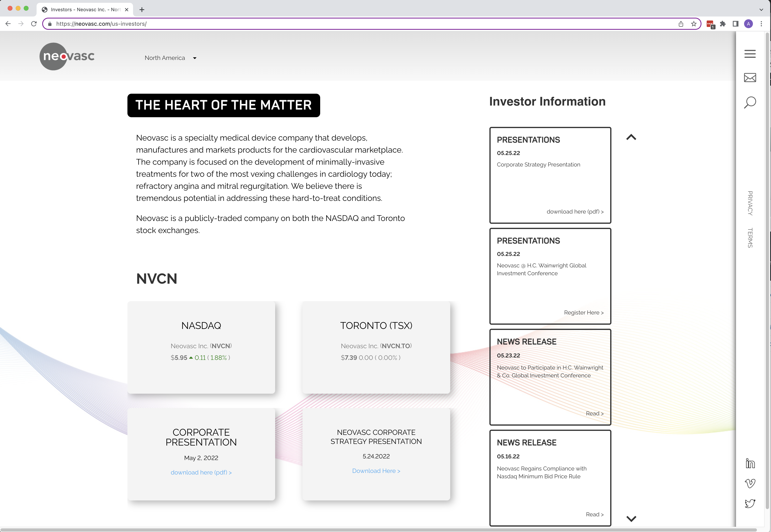Read the 05.23.22 news release

pos(594,414)
